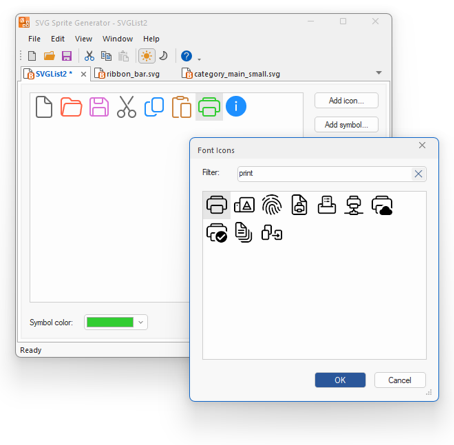
Task: Expand the Symbol color dropdown arrow
Action: pyautogui.click(x=141, y=322)
